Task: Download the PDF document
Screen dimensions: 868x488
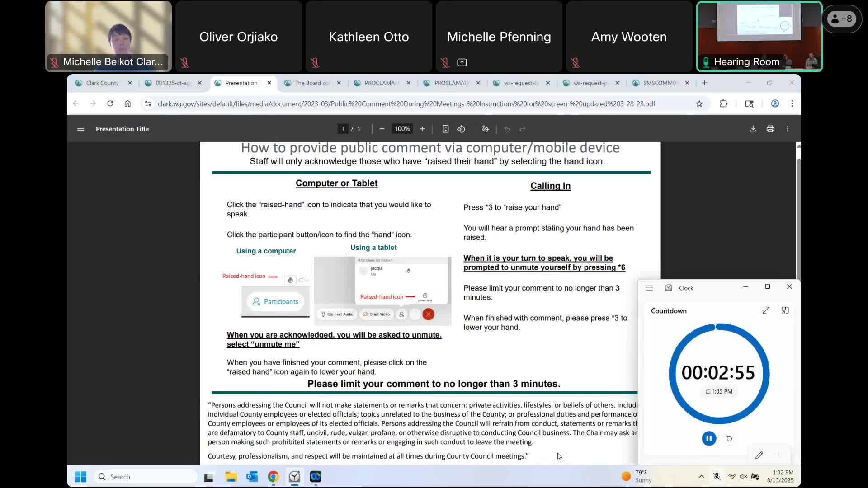Action: click(x=753, y=129)
